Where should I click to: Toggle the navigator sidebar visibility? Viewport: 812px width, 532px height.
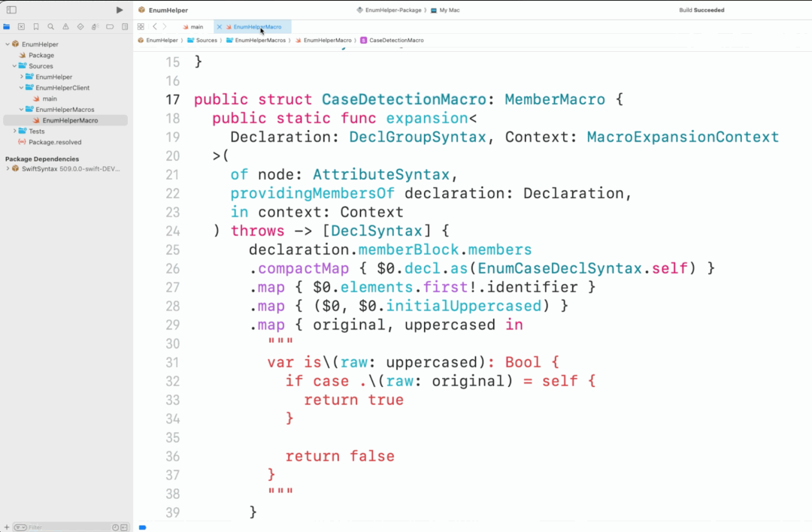tap(11, 10)
